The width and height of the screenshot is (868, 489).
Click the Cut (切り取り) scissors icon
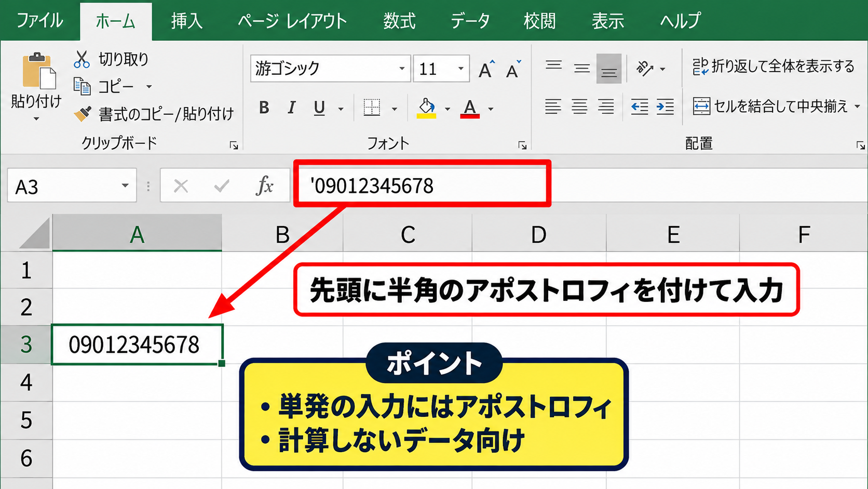[82, 59]
